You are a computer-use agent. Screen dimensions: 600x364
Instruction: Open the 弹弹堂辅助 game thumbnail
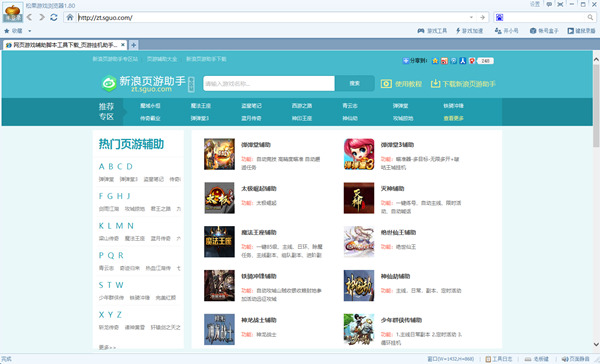click(219, 154)
